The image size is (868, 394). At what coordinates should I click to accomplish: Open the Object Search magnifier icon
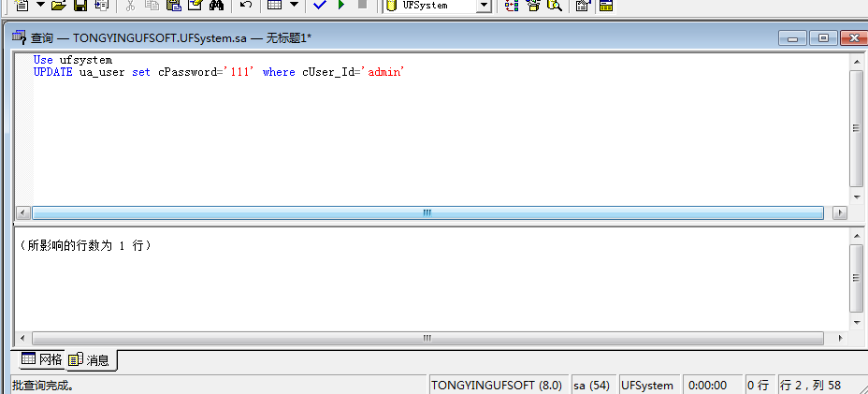point(554,6)
